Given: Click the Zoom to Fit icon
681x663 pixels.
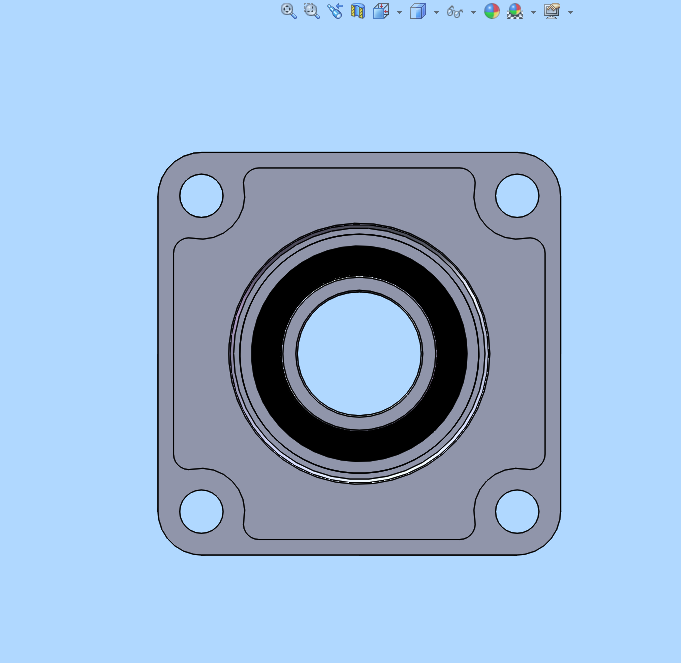Looking at the screenshot, I should (x=289, y=11).
